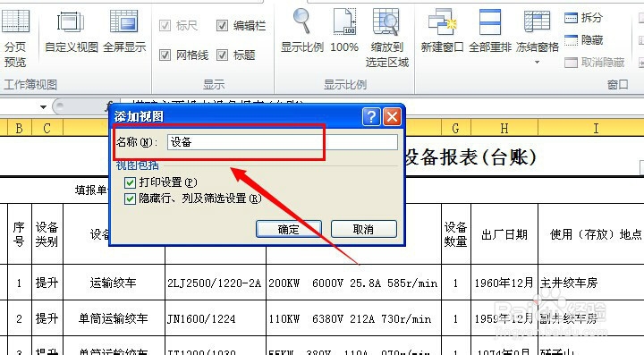Click header cell '使用（存放）地点'
Screen dimensions: 644x355
click(x=591, y=234)
